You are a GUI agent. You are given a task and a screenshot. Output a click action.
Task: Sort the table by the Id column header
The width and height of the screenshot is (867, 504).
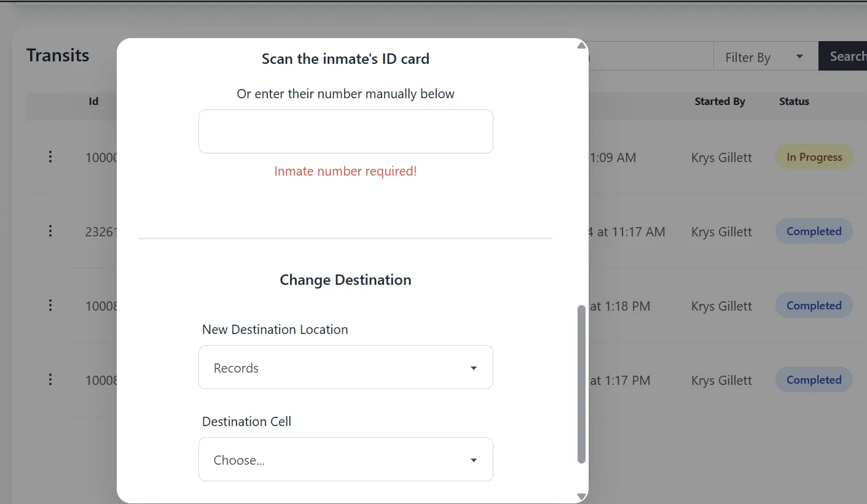[x=93, y=101]
